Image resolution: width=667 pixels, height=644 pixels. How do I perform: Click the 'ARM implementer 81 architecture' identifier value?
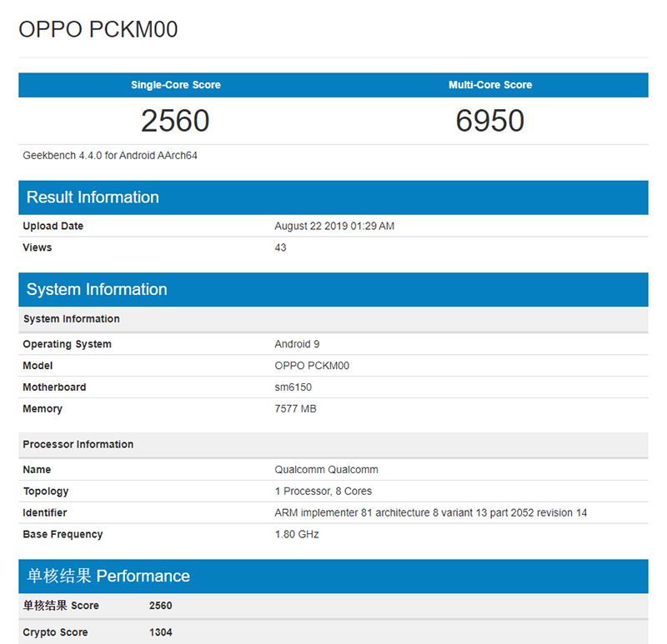point(430,512)
